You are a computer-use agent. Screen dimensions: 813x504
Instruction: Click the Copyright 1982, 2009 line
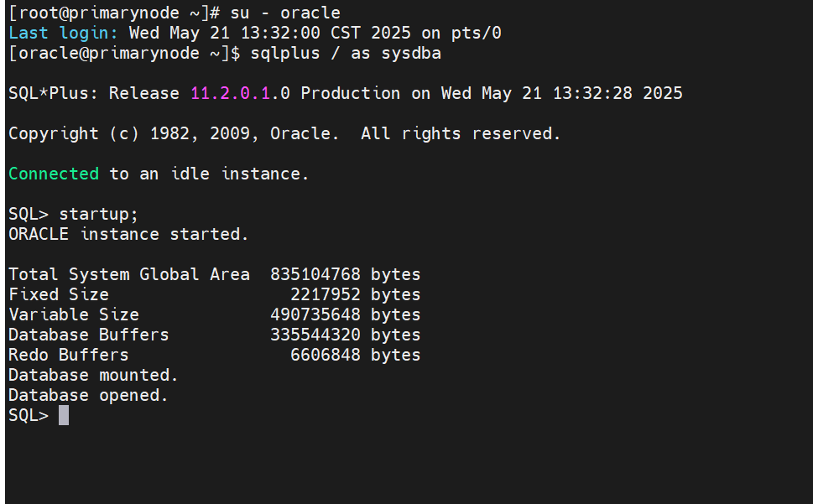click(x=284, y=133)
